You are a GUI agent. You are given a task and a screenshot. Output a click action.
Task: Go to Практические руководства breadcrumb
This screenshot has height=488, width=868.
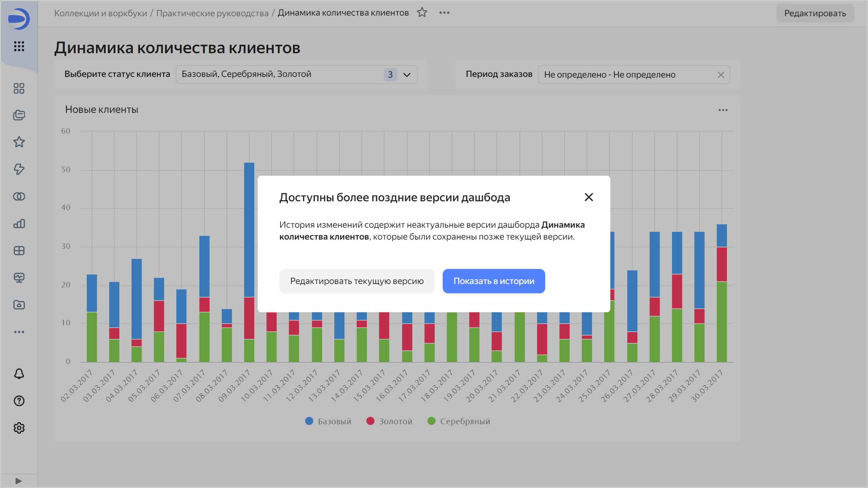(x=212, y=13)
